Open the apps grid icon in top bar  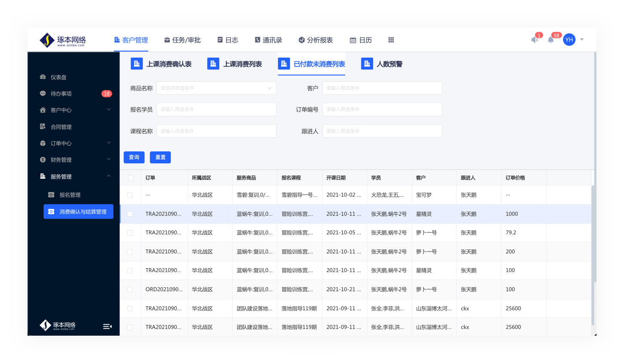[x=391, y=40]
